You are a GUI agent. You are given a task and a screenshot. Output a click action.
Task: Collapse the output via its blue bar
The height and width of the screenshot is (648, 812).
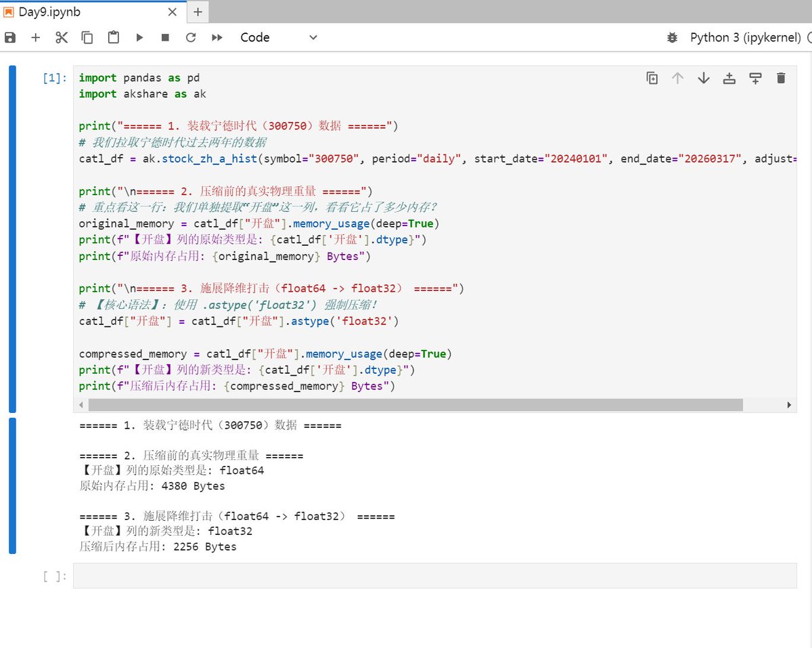(x=12, y=485)
